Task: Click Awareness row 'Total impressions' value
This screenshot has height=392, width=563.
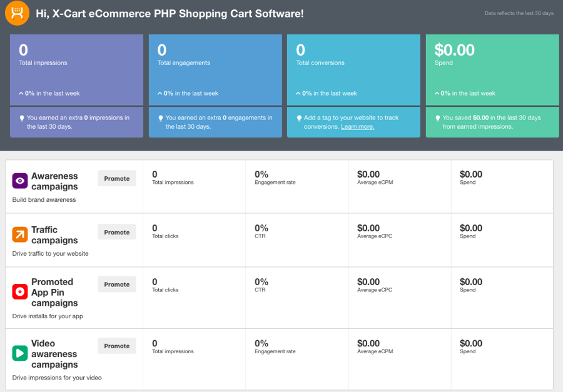Action: (155, 174)
